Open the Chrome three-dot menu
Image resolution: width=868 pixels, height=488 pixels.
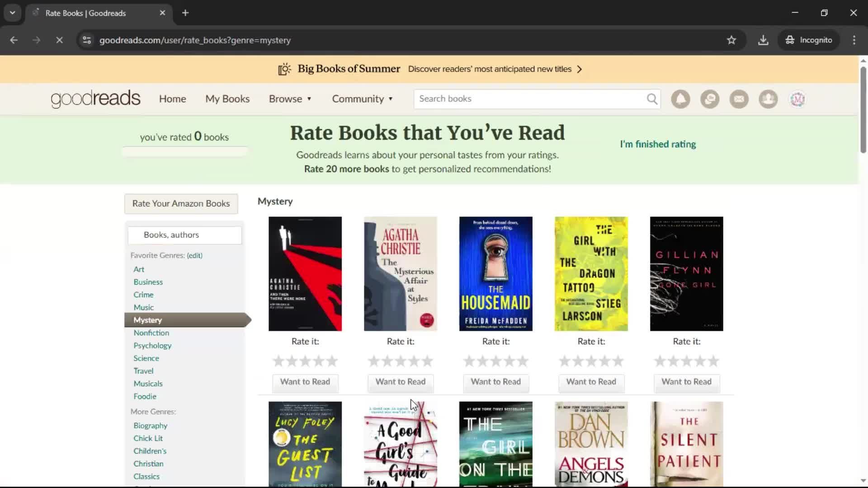[x=854, y=40]
